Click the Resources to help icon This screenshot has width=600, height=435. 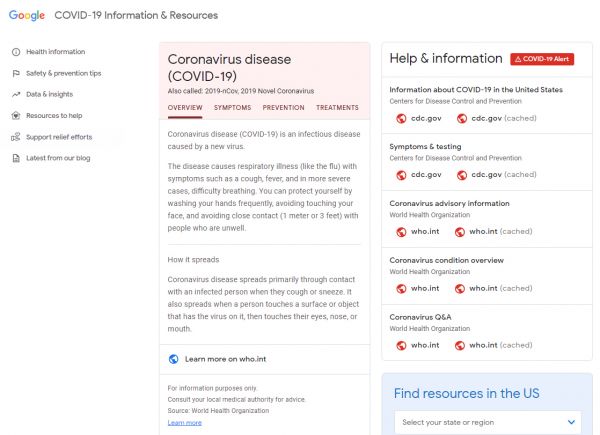(16, 115)
